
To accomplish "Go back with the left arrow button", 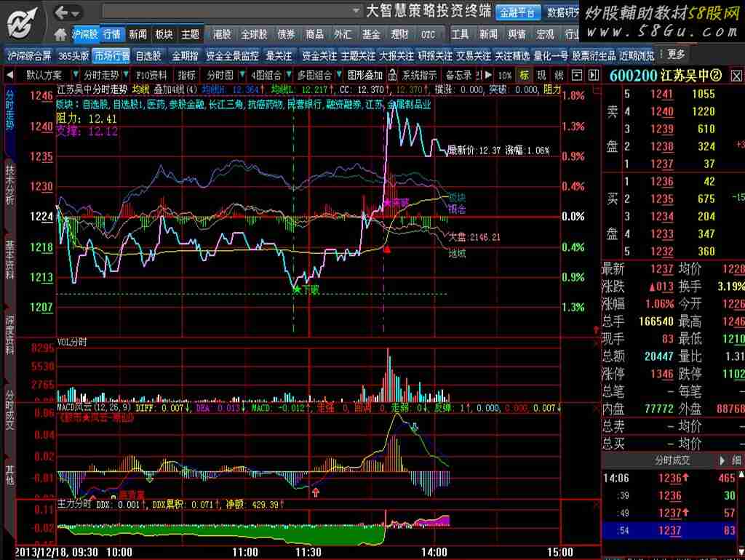I will [61, 12].
